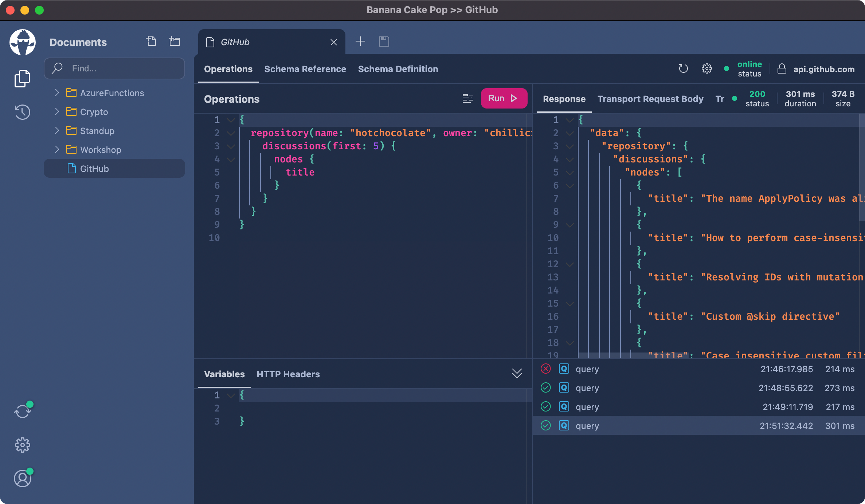The height and width of the screenshot is (504, 865).
Task: Switch to the Schema Reference tab
Action: (305, 69)
